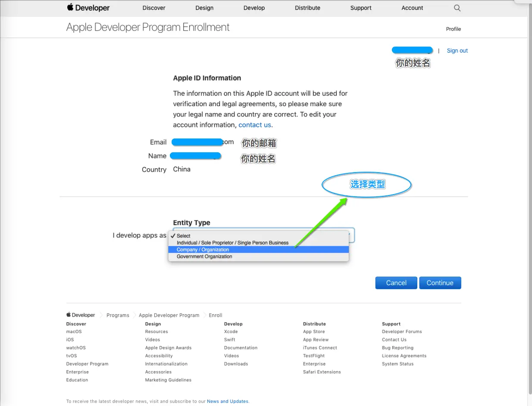The height and width of the screenshot is (406, 532).
Task: Open macOS footer link
Action: click(x=74, y=332)
